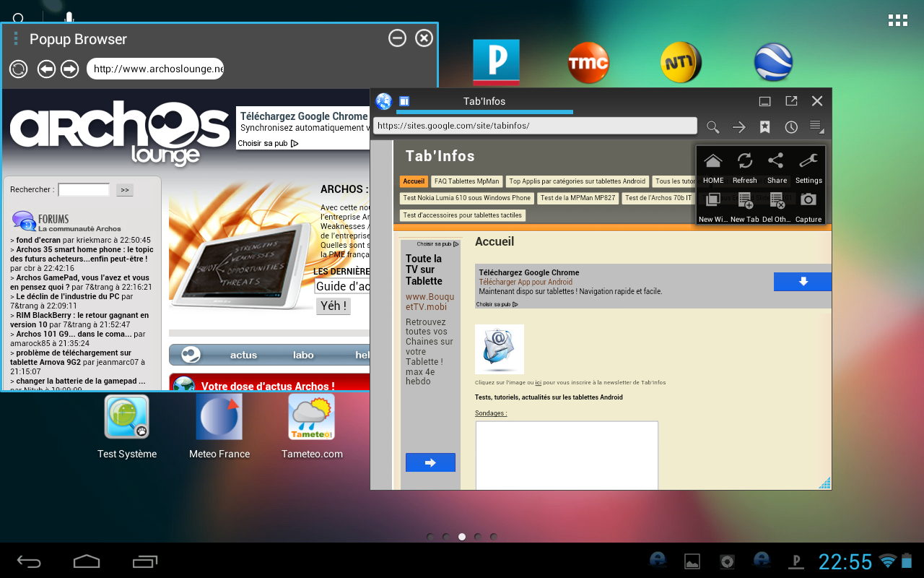
Task: Click Télécharger App pour Android link
Action: click(x=526, y=282)
